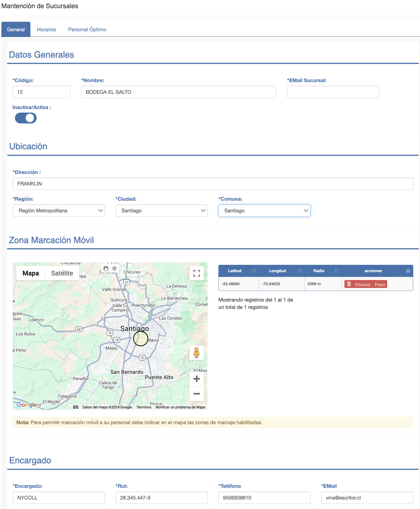Switch map to Satélite view
The height and width of the screenshot is (509, 420).
62,273
